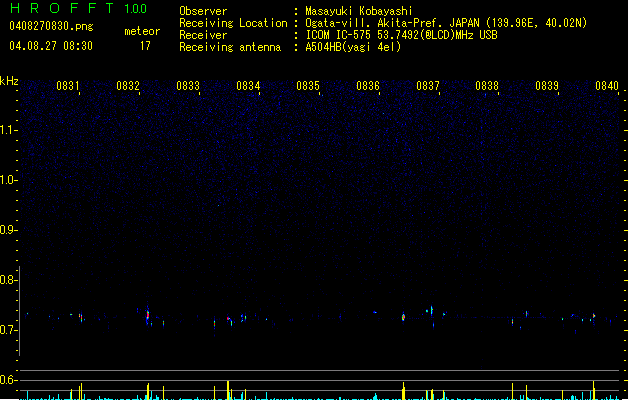Click the 0831 time marker
Viewport: 629px width, 400px height.
68,86
